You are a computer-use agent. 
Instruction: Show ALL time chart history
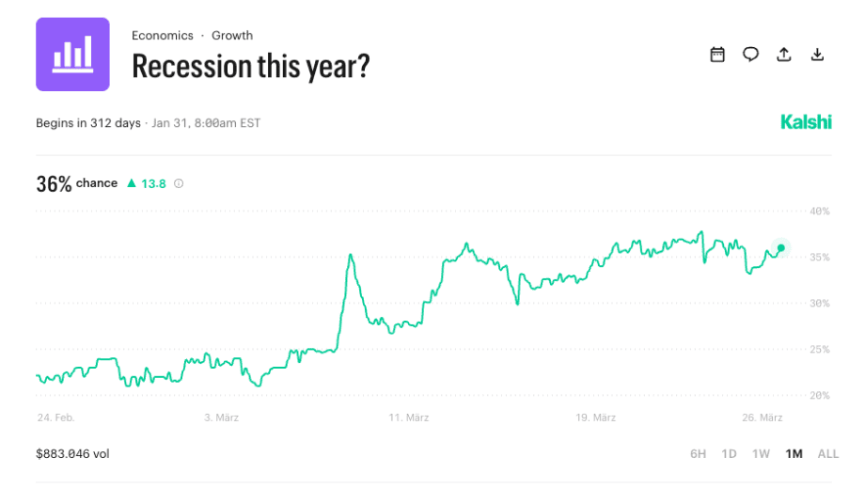(x=827, y=454)
